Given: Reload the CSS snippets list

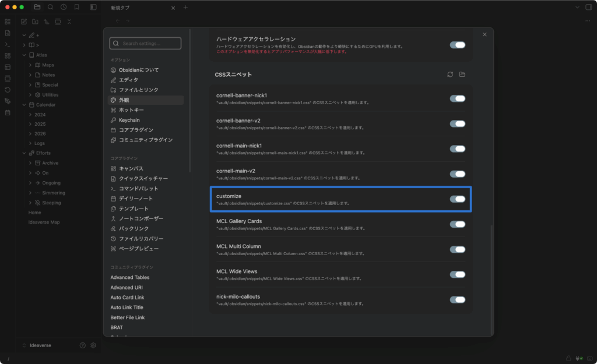Looking at the screenshot, I should tap(450, 75).
